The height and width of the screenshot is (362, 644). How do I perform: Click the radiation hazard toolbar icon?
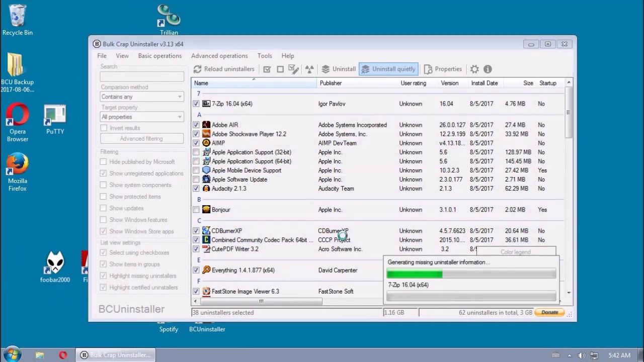pyautogui.click(x=309, y=69)
